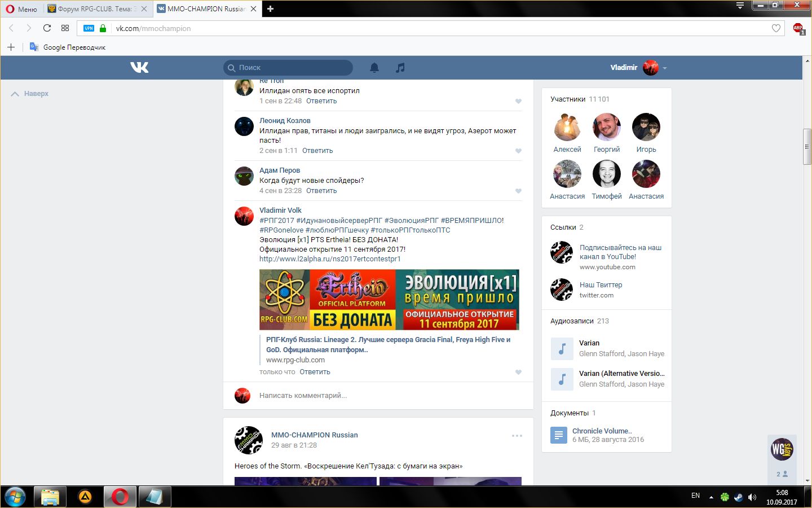Open notifications bell in VK header
Viewport: 812px width, 508px height.
pyautogui.click(x=374, y=68)
